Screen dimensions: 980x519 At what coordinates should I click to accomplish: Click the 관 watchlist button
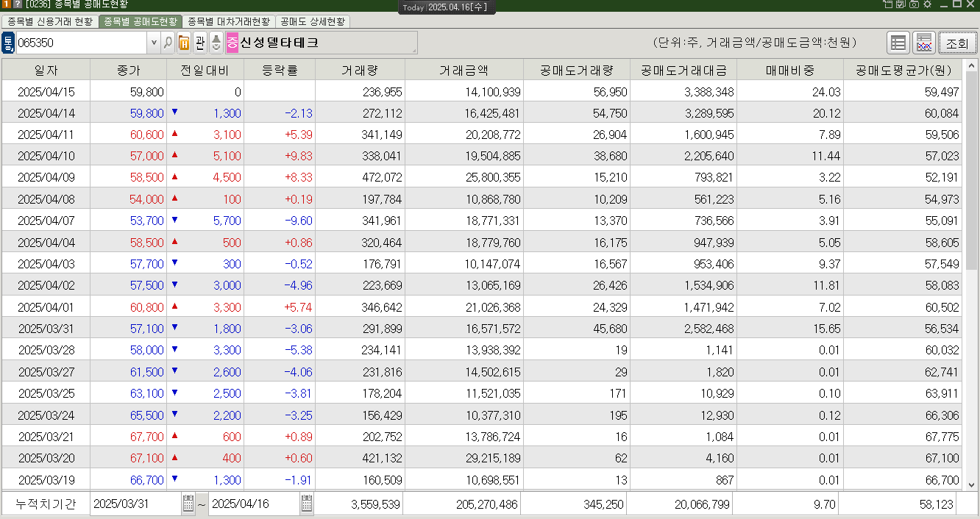pos(200,43)
